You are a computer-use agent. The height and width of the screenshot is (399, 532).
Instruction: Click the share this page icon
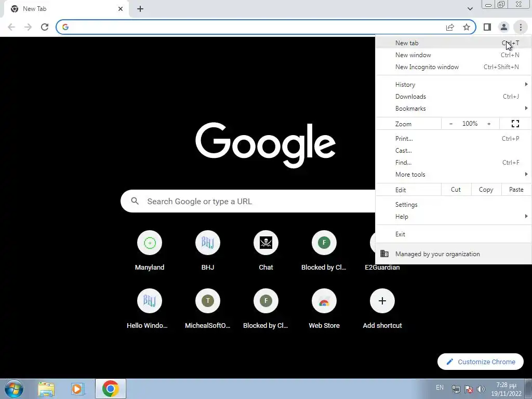450,27
